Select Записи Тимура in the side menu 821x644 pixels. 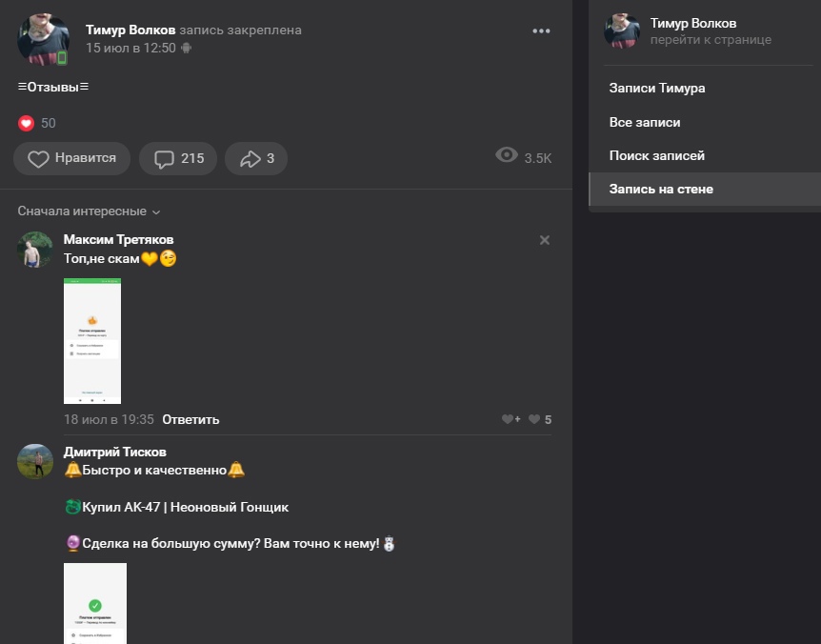(657, 89)
